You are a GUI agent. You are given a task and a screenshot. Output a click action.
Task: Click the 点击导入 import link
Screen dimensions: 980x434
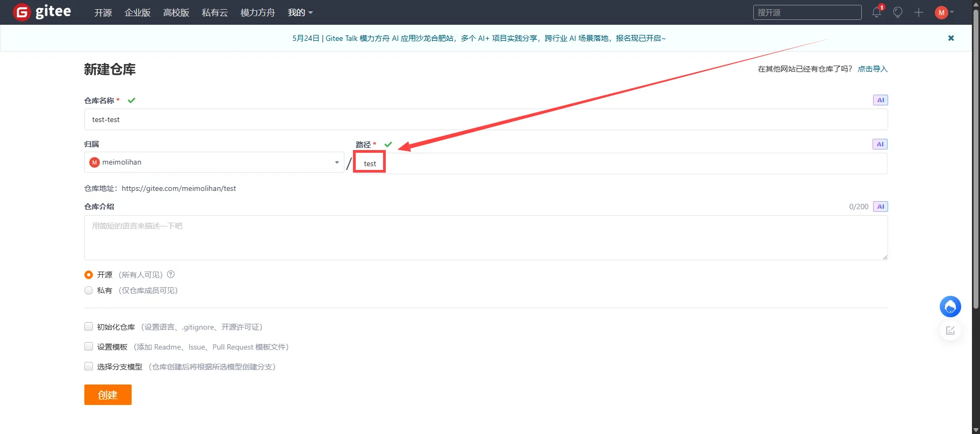point(873,69)
